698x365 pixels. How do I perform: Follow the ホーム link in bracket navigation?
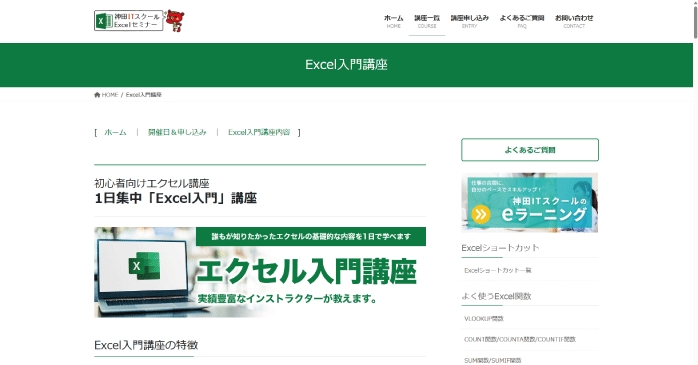115,132
